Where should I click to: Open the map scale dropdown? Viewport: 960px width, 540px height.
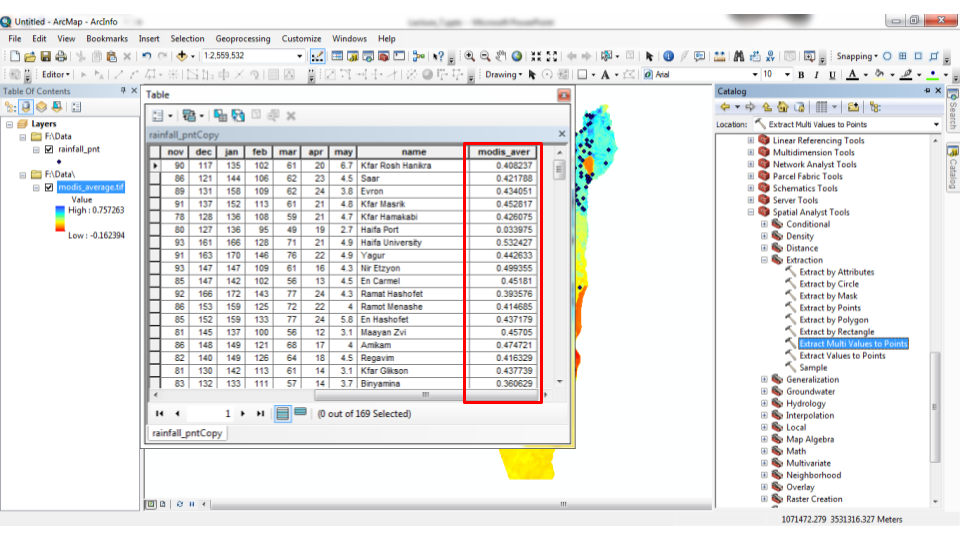299,56
